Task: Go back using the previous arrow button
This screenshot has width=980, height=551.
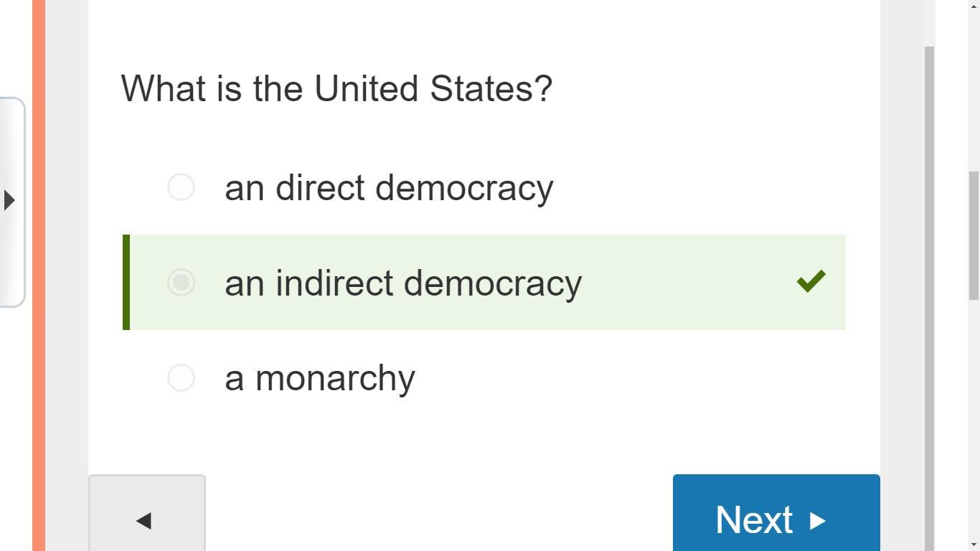Action: coord(146,519)
